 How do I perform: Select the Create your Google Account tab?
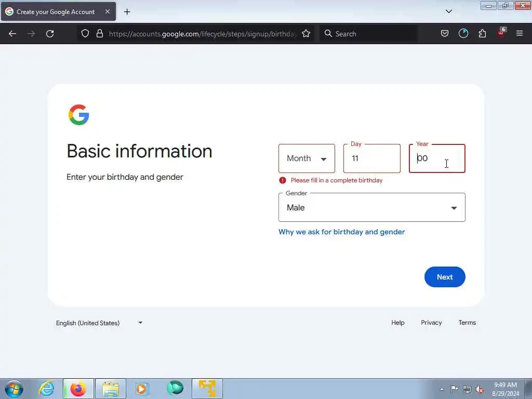58,11
